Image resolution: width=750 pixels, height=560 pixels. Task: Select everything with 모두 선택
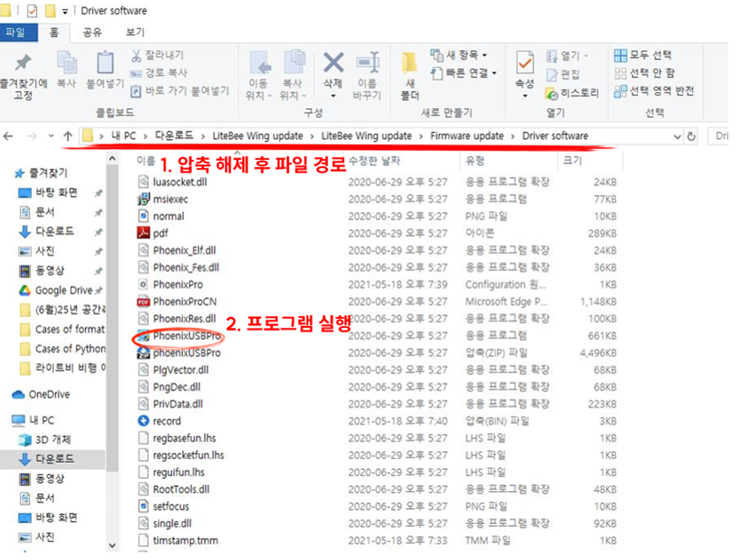pyautogui.click(x=643, y=55)
